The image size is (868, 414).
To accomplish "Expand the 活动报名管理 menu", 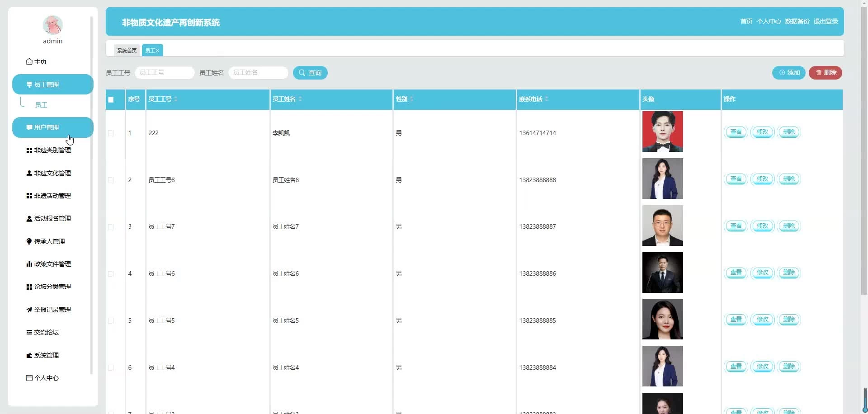I will (53, 219).
